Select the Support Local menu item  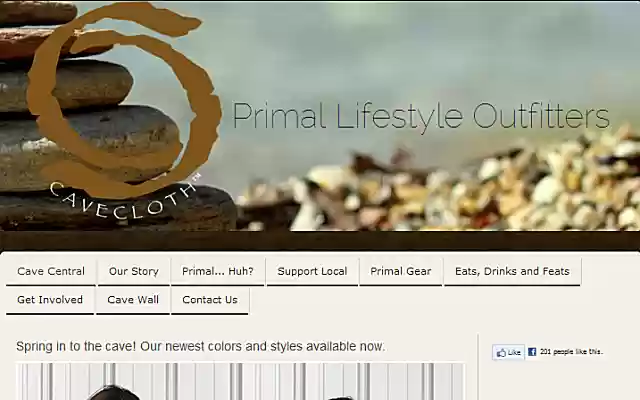click(312, 271)
